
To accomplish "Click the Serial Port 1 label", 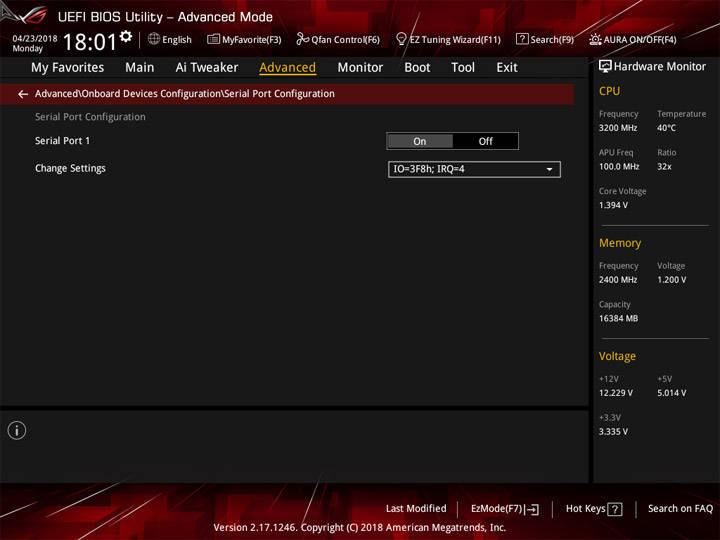I will point(62,141).
